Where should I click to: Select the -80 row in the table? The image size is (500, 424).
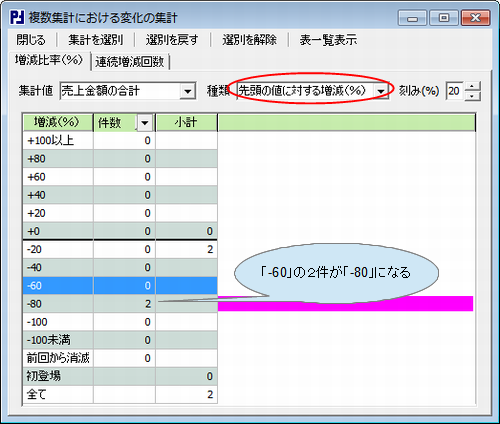[120, 304]
